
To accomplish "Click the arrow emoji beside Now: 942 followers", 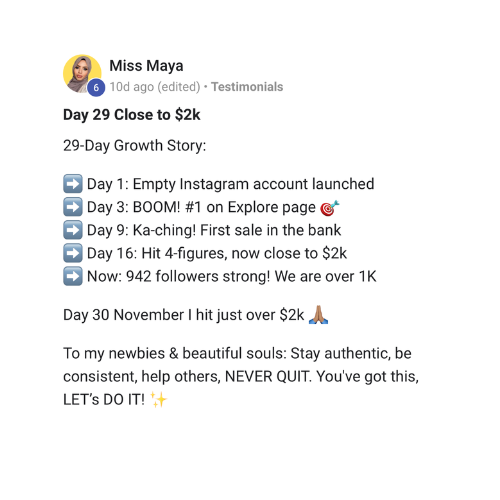I will [73, 276].
